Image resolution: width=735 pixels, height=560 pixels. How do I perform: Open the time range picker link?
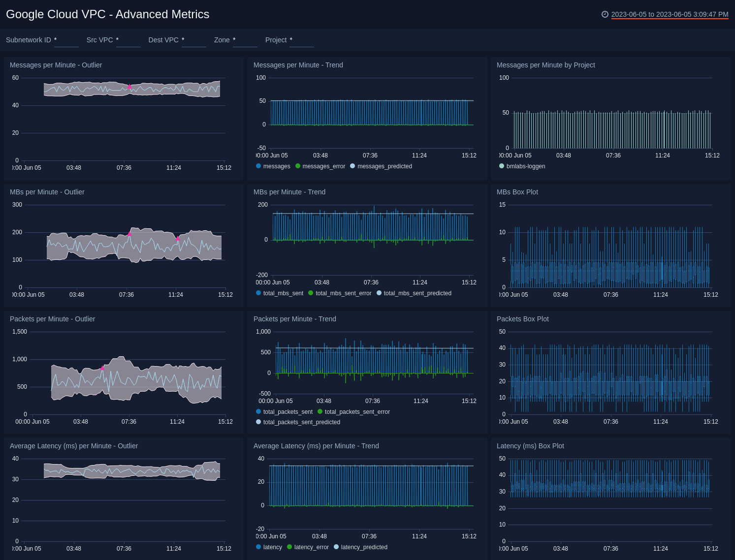tap(670, 14)
